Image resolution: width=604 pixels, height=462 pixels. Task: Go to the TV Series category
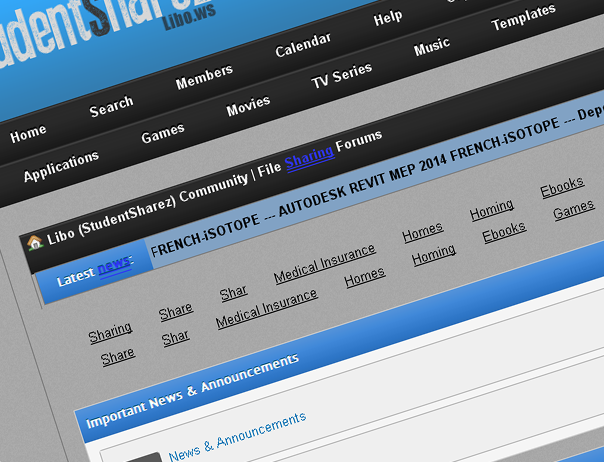342,75
